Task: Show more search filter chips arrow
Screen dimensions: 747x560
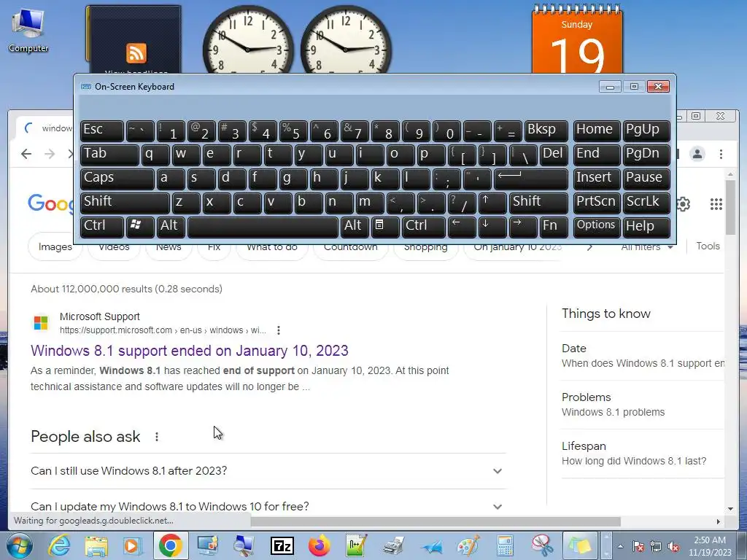Action: 589,247
